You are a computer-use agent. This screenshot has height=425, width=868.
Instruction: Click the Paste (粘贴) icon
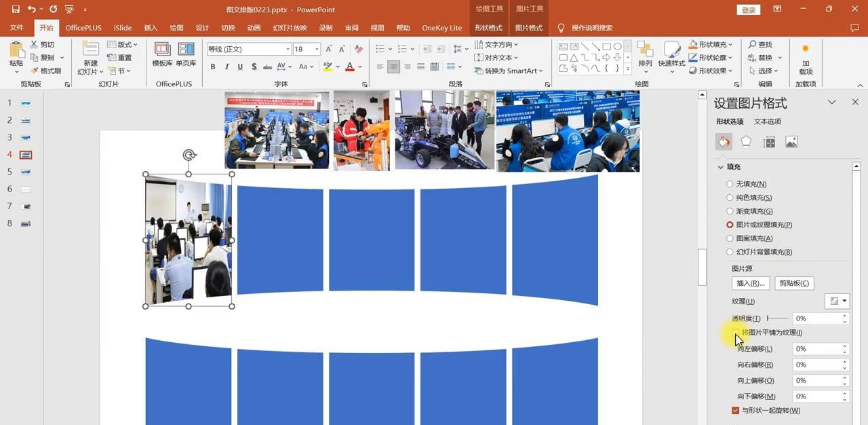[16, 50]
